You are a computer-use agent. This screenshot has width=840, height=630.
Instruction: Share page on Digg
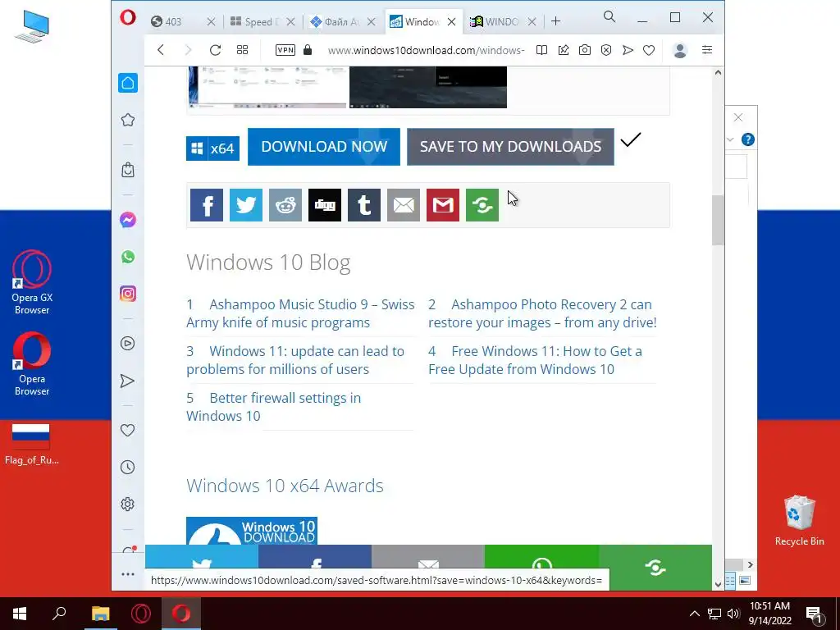[x=325, y=205]
